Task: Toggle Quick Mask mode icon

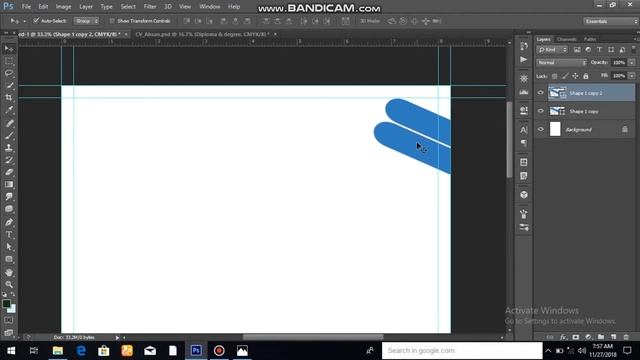Action: click(9, 320)
